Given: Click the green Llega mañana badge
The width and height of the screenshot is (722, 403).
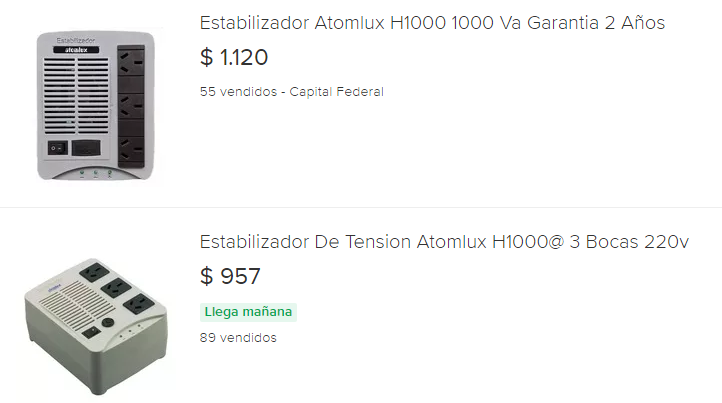Looking at the screenshot, I should point(248,312).
